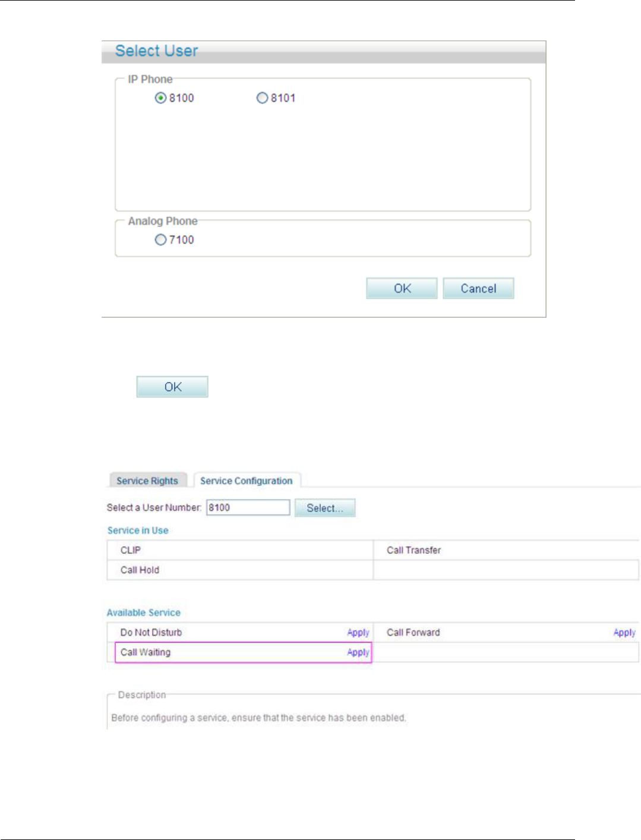Click the Call Hold service entry
641x840 pixels.
[x=140, y=570]
